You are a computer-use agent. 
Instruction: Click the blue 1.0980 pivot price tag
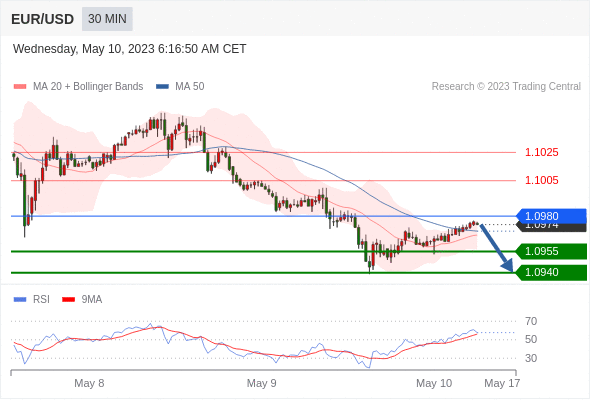551,216
